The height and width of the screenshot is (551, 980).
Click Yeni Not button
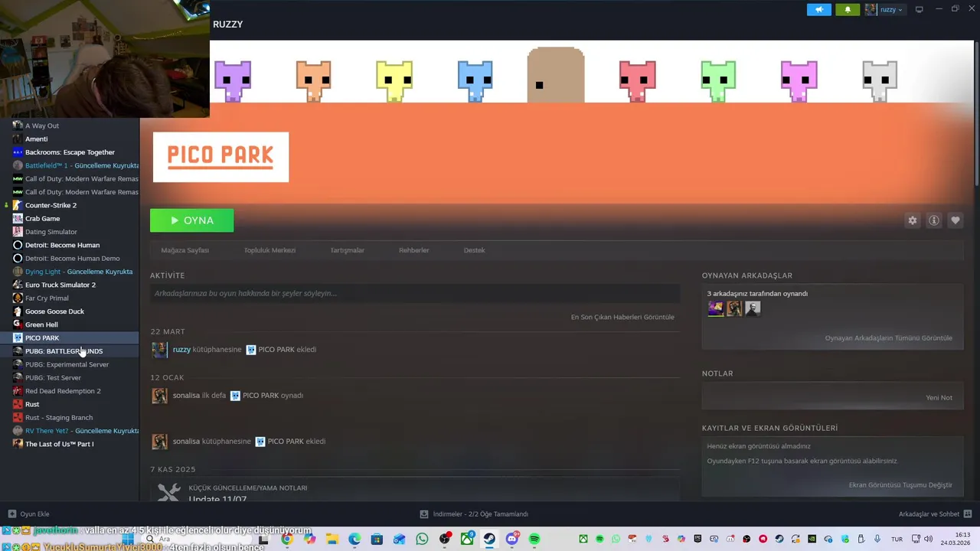tap(939, 397)
